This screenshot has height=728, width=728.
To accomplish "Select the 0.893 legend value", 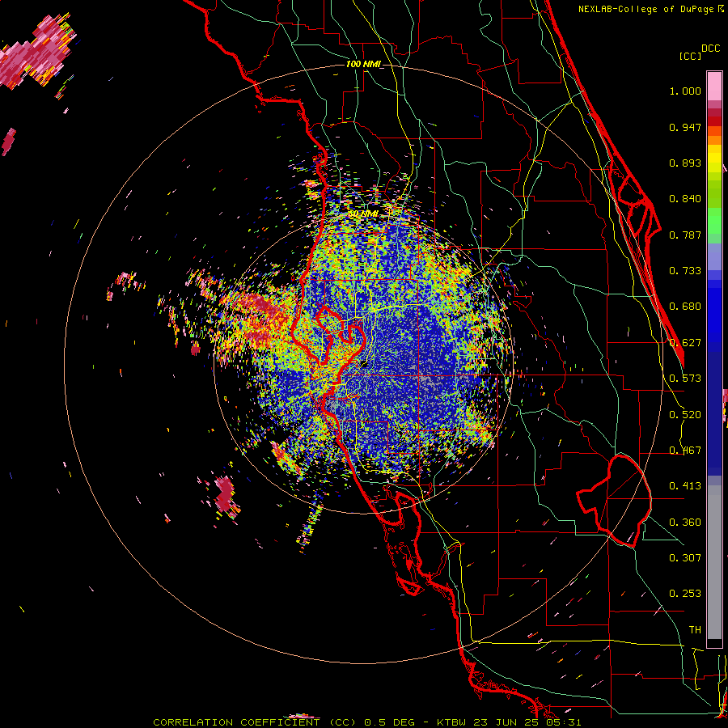I will click(x=685, y=163).
